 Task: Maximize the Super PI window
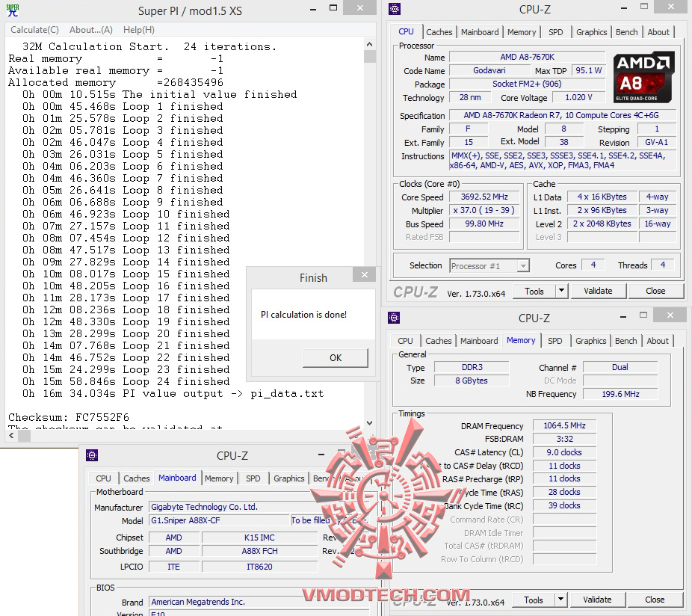pos(333,8)
